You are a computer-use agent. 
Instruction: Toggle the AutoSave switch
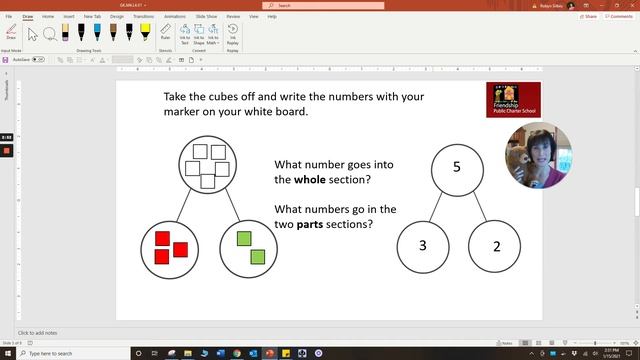click(x=38, y=60)
